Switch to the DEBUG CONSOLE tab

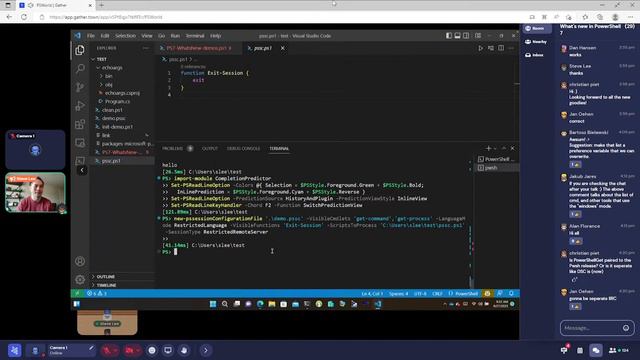[244, 149]
